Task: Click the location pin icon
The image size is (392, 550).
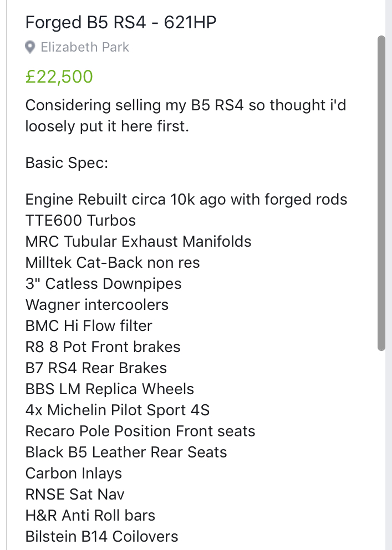Action: 31,48
